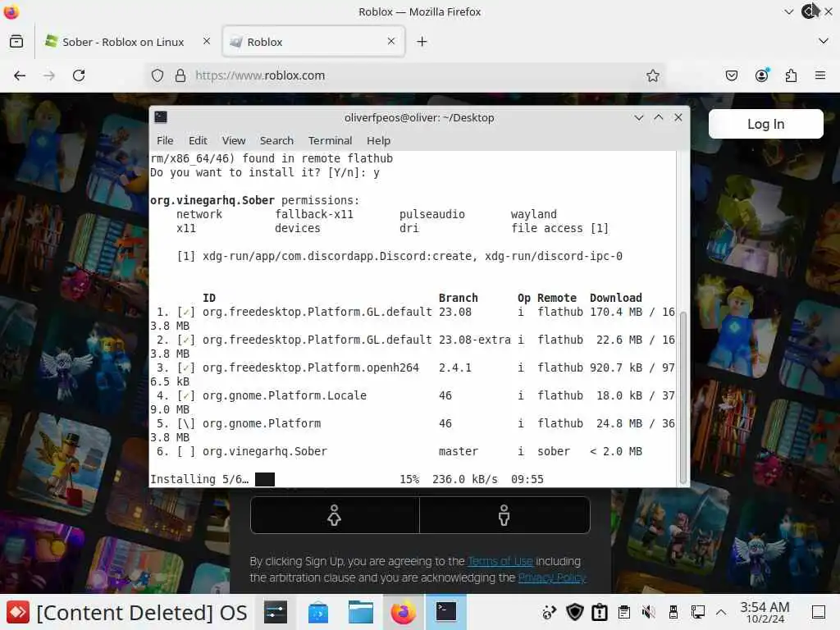Select the male gender icon button

coord(504,515)
